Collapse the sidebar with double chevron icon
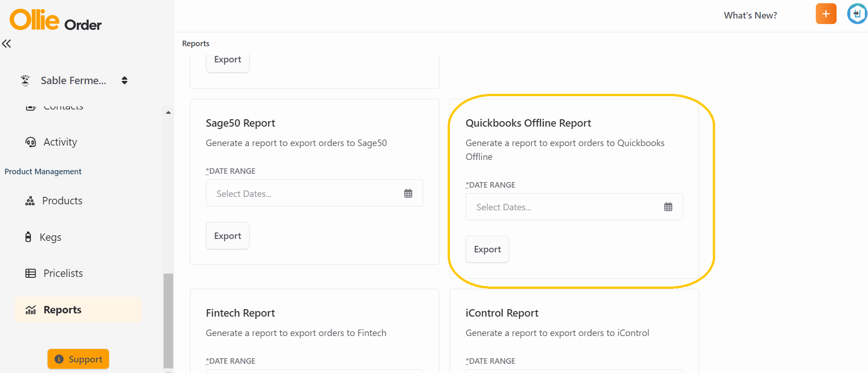The height and width of the screenshot is (373, 868). click(x=6, y=44)
